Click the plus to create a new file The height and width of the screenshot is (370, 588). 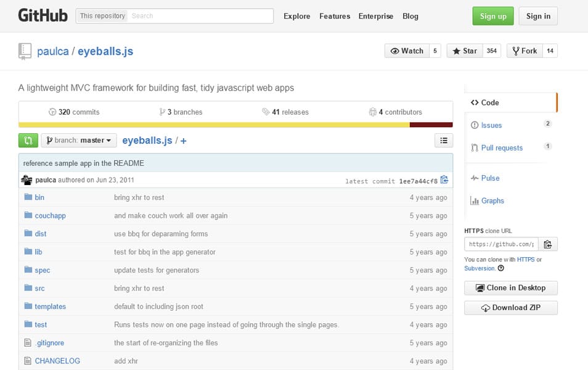tap(184, 141)
